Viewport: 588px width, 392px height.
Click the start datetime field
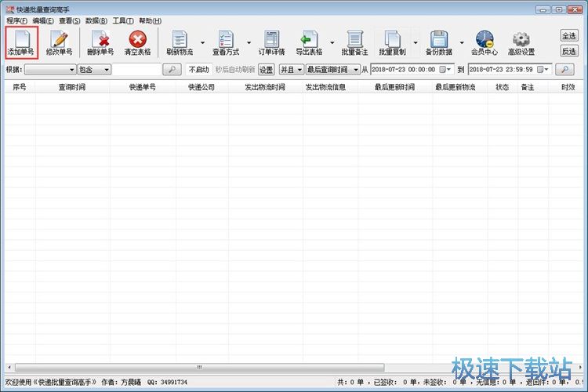pos(412,70)
